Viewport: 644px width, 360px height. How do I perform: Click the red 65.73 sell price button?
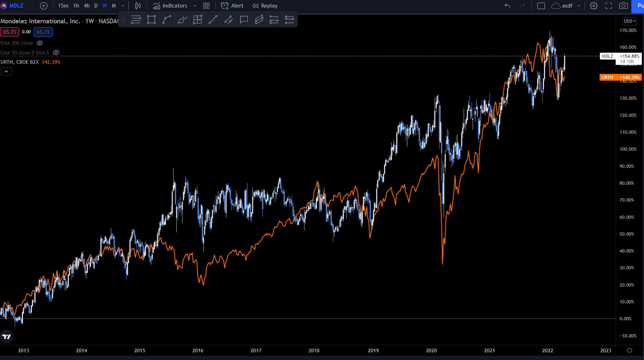pos(10,32)
